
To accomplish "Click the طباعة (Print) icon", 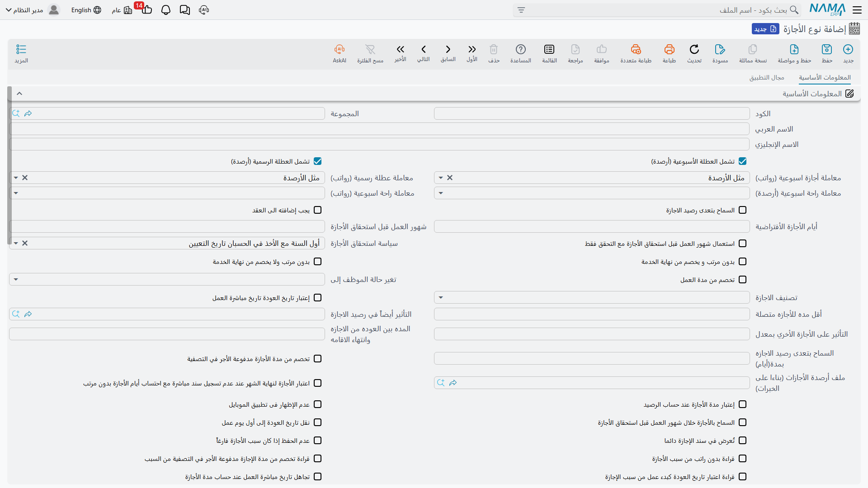I will pyautogui.click(x=669, y=49).
